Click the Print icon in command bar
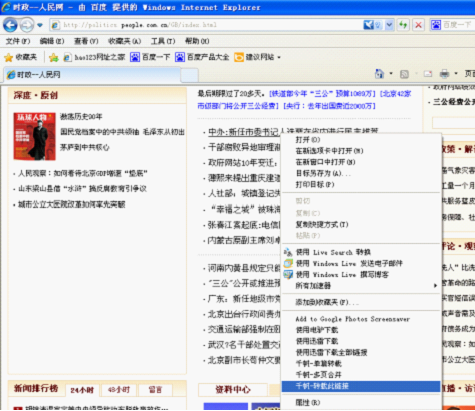Viewport: 475px width, 411px height. 444,74
